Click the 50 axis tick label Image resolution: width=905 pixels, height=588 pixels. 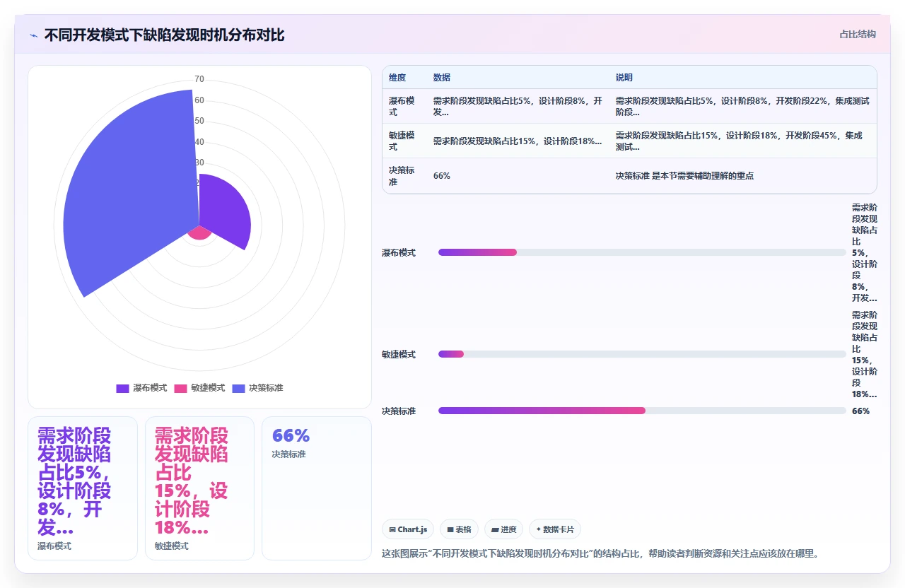coord(199,121)
